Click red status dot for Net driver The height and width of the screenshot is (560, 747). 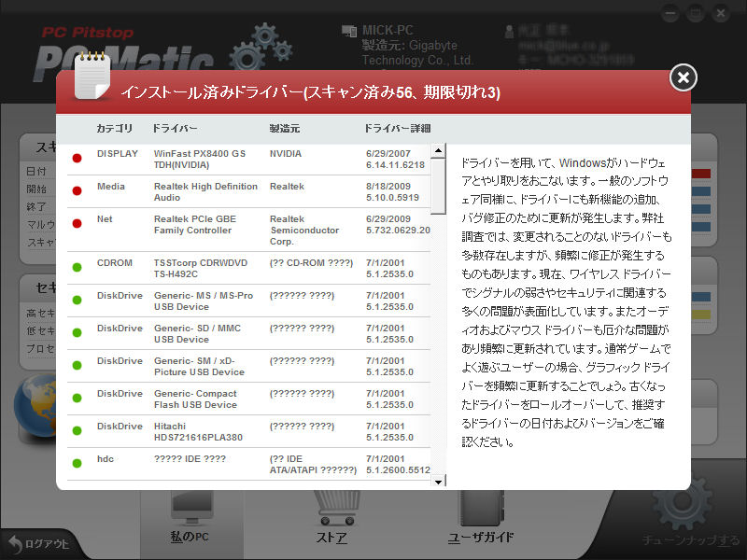(x=77, y=224)
